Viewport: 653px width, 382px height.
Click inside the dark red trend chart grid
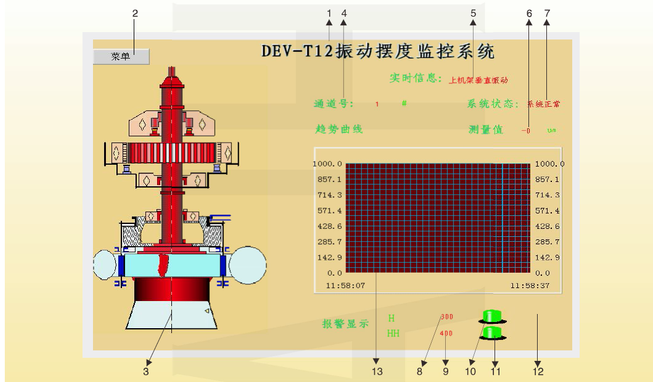pyautogui.click(x=438, y=218)
